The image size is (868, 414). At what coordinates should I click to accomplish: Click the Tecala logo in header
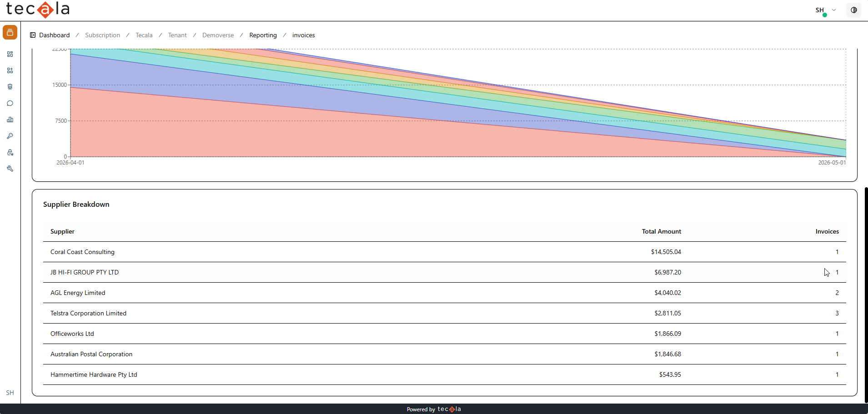pos(38,10)
